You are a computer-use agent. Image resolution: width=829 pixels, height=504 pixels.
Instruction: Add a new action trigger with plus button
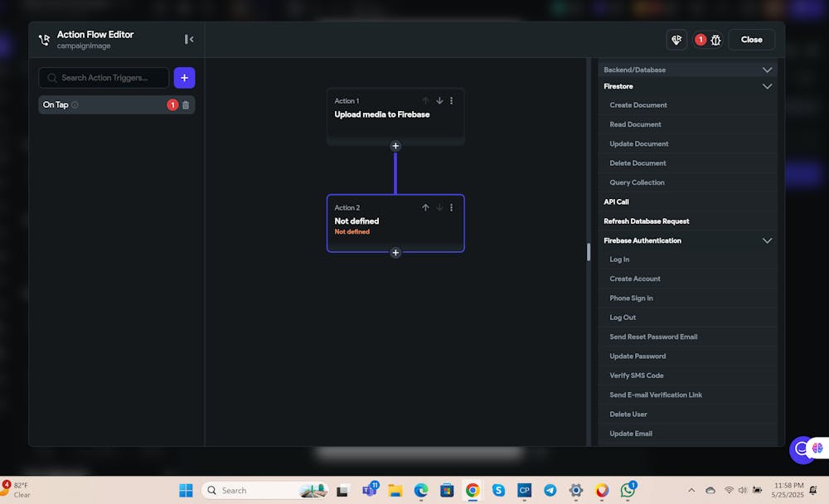click(185, 78)
